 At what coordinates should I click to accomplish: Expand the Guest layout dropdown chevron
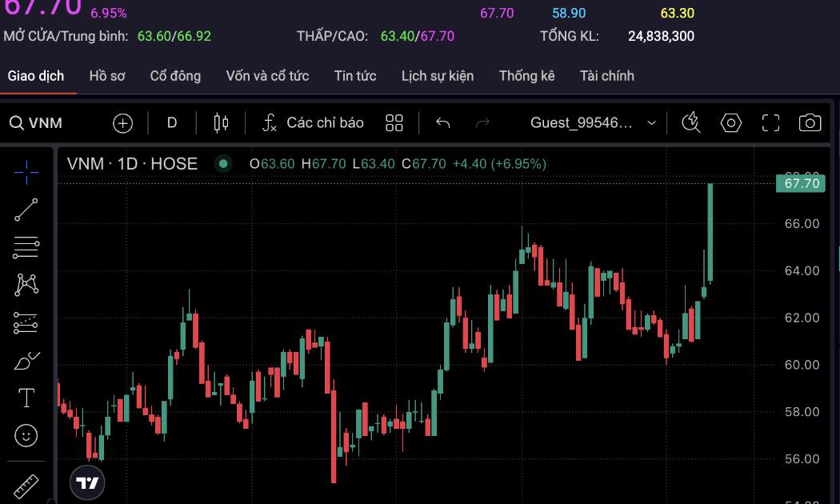tap(651, 123)
